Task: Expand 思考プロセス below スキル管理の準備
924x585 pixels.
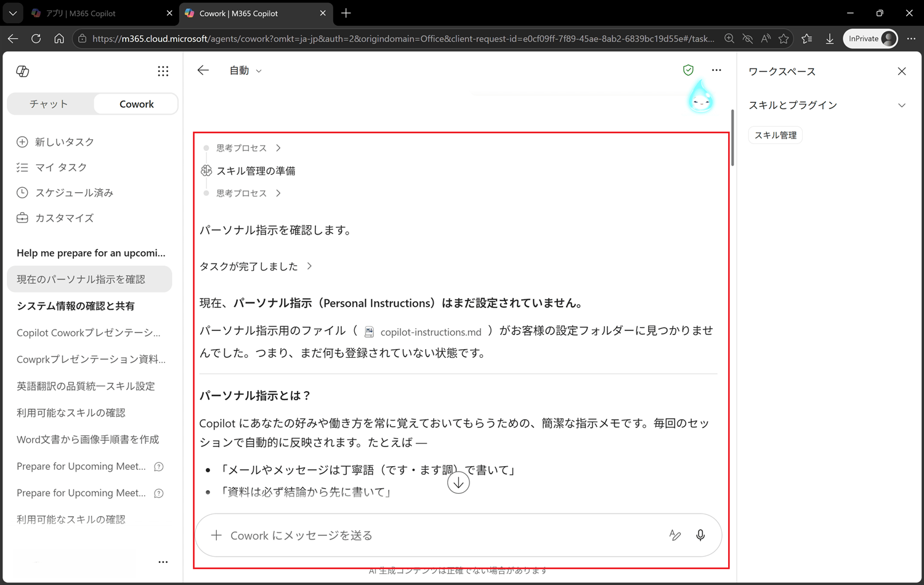Action: click(248, 193)
